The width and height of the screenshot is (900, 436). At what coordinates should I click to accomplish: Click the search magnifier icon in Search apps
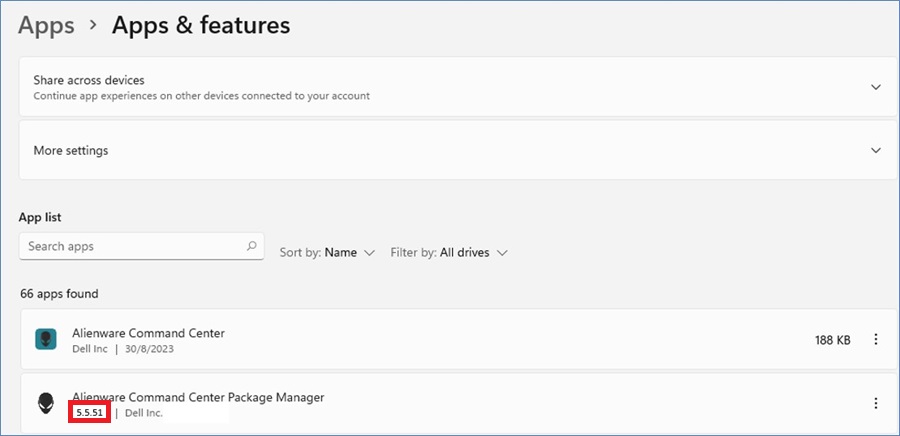pyautogui.click(x=251, y=246)
